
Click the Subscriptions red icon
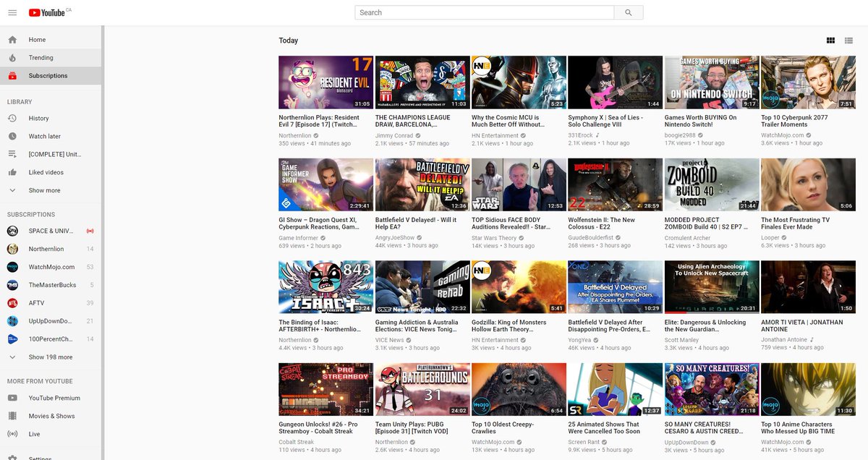click(12, 76)
